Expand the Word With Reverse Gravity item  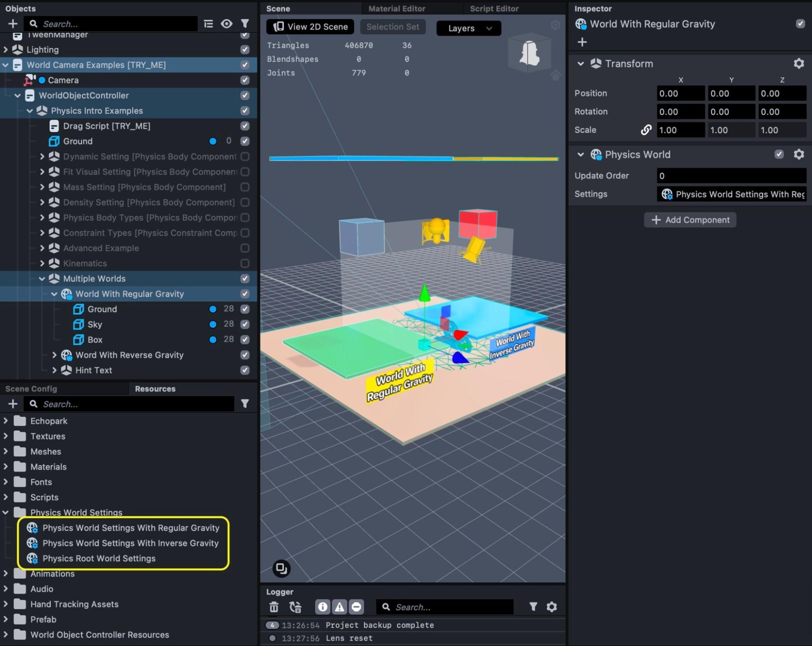tap(54, 355)
